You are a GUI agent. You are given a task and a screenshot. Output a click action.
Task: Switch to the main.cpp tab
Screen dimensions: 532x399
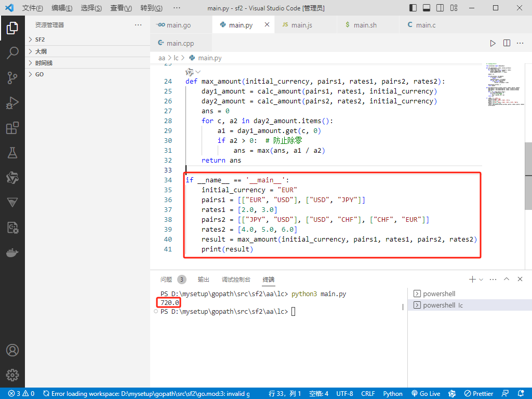(181, 43)
